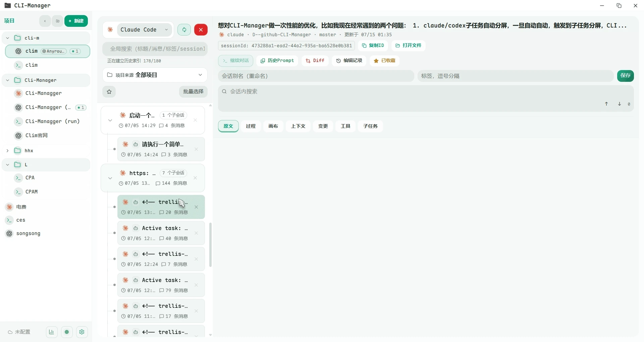Click the 批量选择 button
The width and height of the screenshot is (644, 342).
coord(193,92)
